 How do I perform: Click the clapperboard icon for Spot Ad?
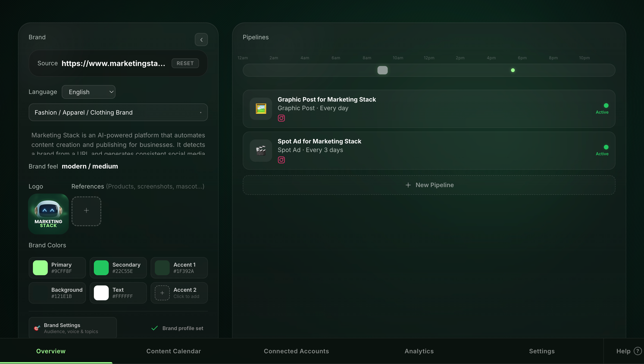[x=261, y=151]
